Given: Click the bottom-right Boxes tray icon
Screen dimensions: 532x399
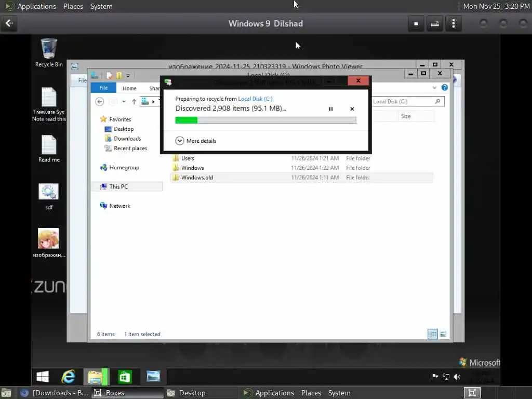Looking at the screenshot, I should 472,393.
